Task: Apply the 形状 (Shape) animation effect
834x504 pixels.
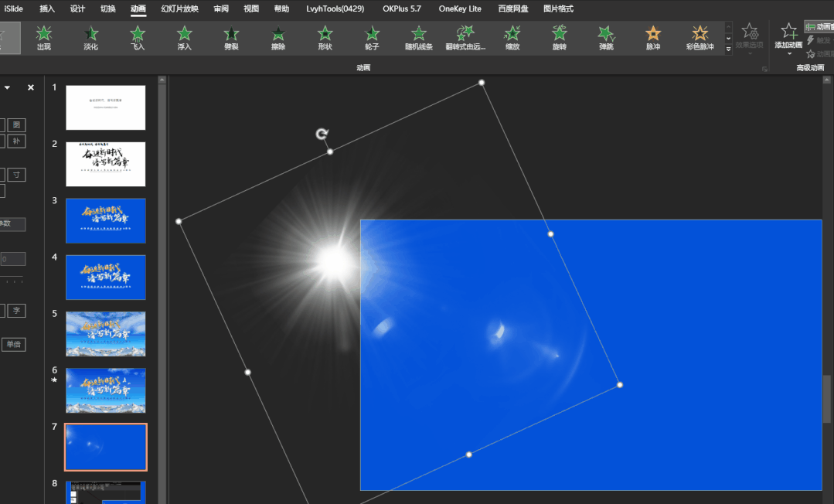Action: pos(325,38)
